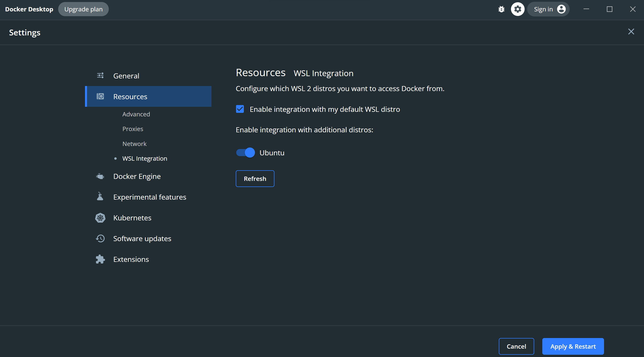Select the Experimental features flask icon
Viewport: 644px width, 357px height.
click(x=100, y=197)
